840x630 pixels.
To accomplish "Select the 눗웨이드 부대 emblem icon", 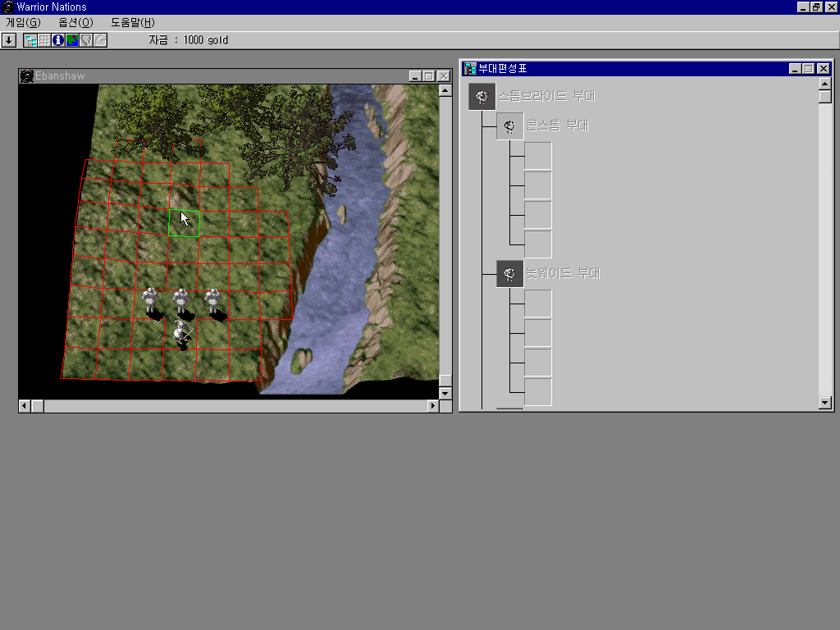I will [x=510, y=274].
